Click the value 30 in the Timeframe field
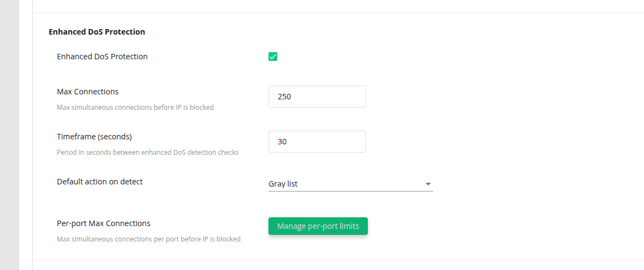The height and width of the screenshot is (270, 644). pos(282,142)
